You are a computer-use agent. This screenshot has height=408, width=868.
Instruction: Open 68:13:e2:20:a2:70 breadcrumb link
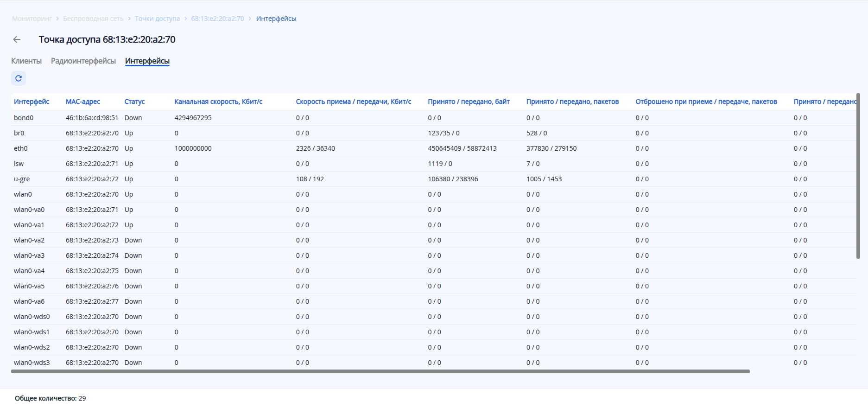(x=217, y=19)
